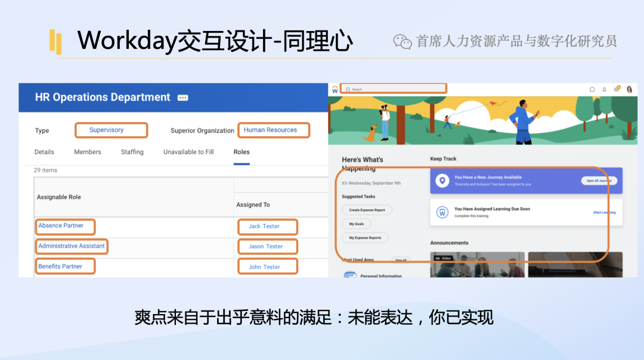The width and height of the screenshot is (644, 360).
Task: Click View All for Most Used Apps
Action: coord(401,260)
